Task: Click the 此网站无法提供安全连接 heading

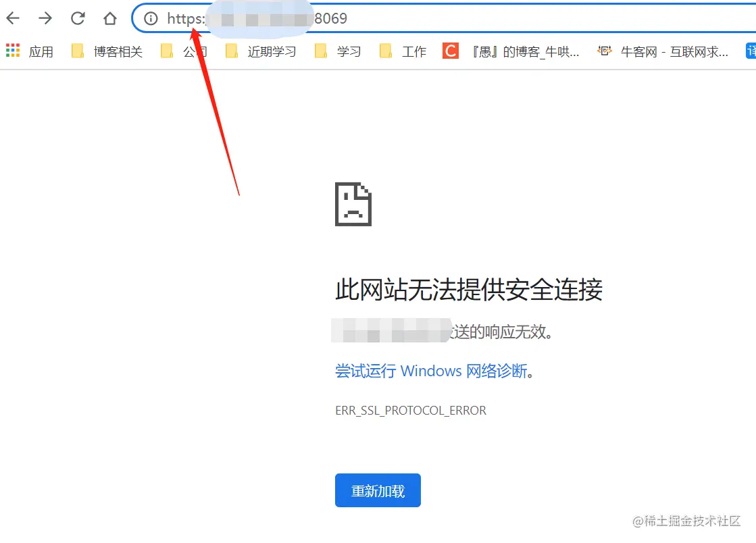Action: pyautogui.click(x=469, y=290)
